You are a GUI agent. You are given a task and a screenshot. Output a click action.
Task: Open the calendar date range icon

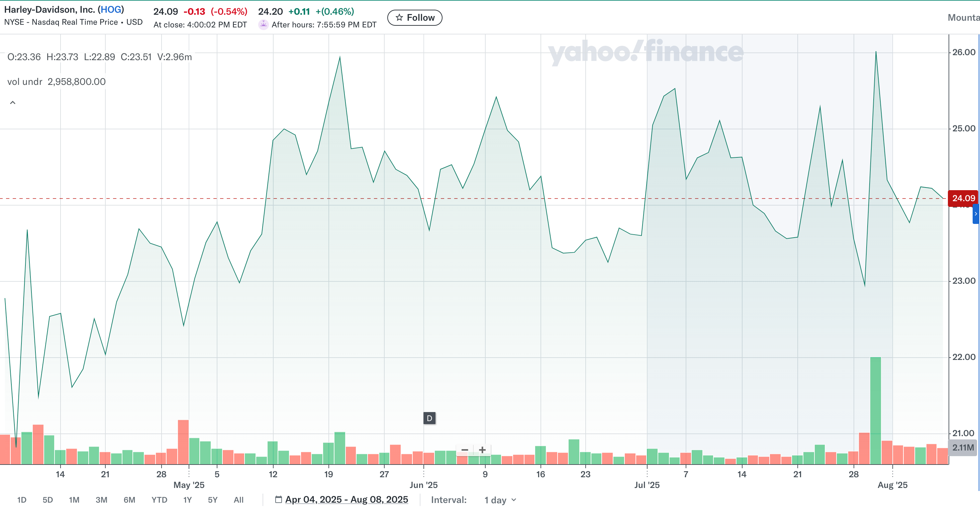(x=279, y=499)
